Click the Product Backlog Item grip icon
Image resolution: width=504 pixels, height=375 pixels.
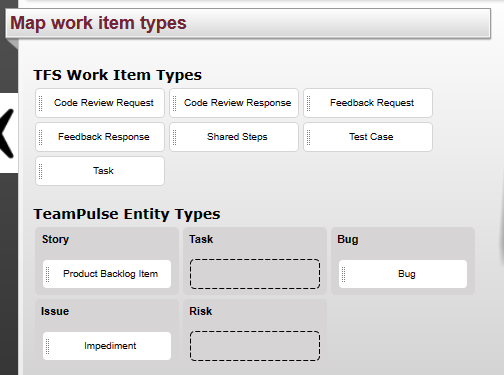point(48,274)
